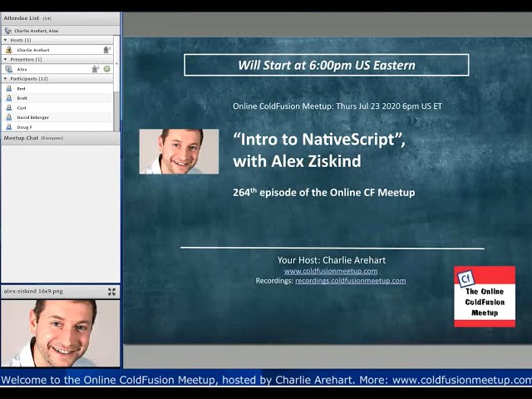Click '264th episode of the Online CF Meetup'
Screen dimensions: 532x399
point(324,192)
